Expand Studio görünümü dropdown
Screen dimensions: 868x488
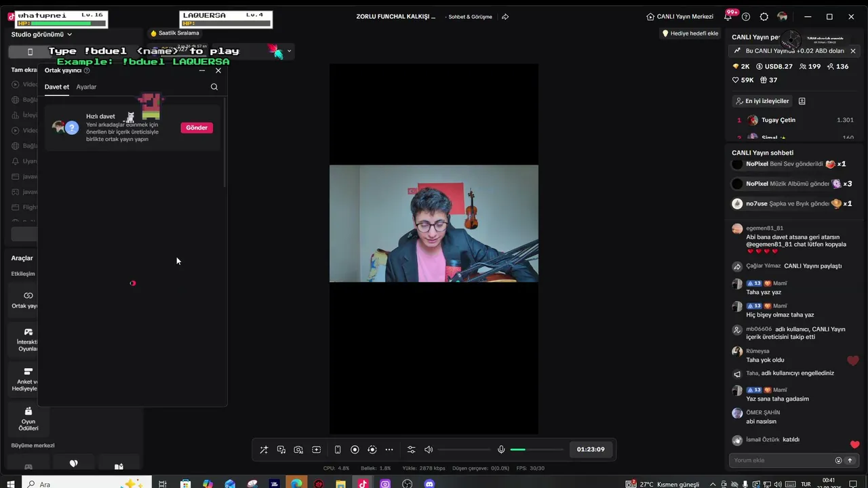click(41, 34)
